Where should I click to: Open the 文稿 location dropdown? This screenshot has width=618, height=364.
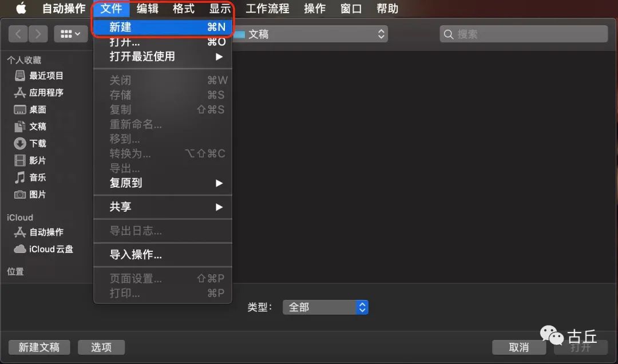[x=310, y=34]
